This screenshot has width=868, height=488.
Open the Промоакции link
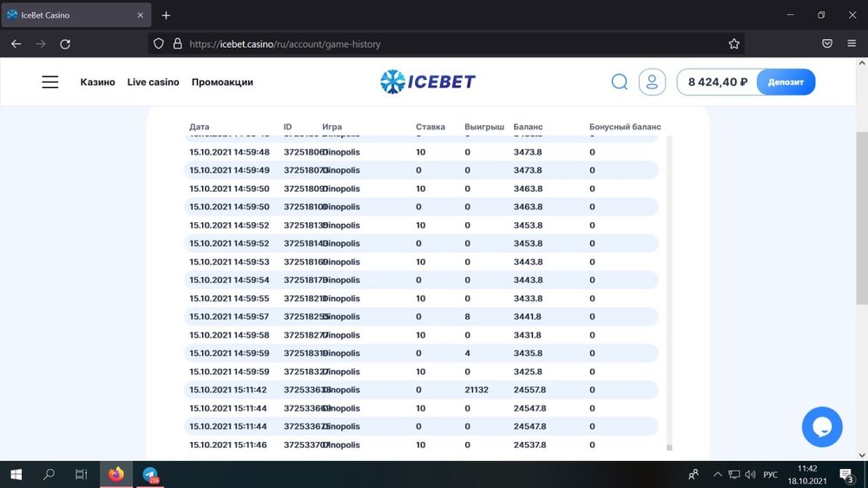(222, 82)
